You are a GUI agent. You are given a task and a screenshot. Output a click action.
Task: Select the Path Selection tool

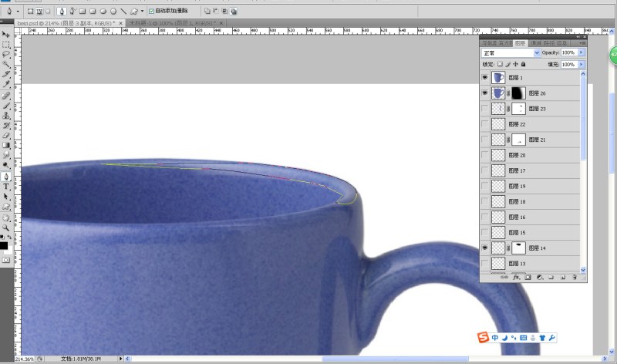click(6, 197)
